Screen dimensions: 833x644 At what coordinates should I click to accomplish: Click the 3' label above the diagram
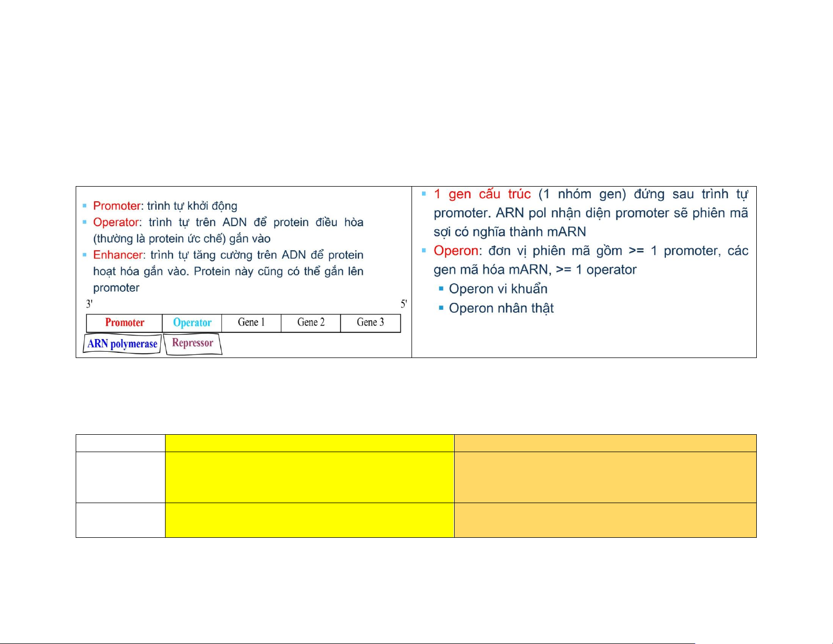89,304
